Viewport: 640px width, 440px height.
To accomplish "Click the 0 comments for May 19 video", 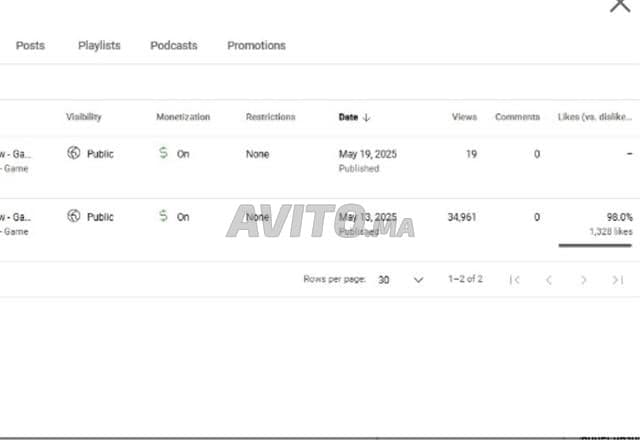I will tap(537, 154).
